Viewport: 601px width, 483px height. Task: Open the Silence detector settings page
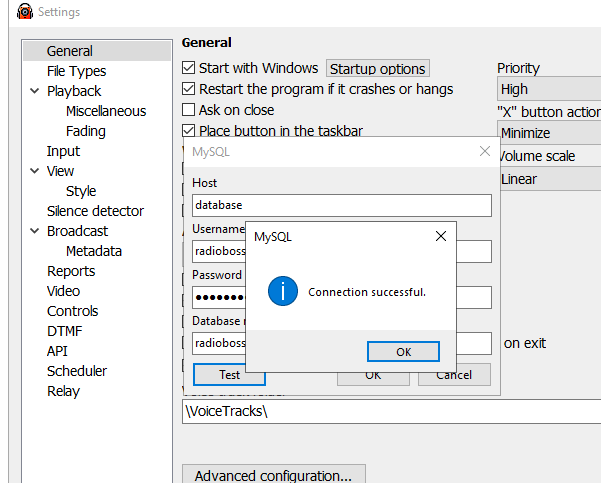[x=95, y=211]
